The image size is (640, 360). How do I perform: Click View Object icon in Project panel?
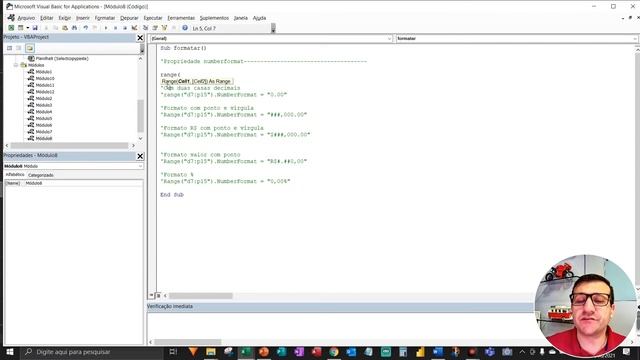[19, 48]
